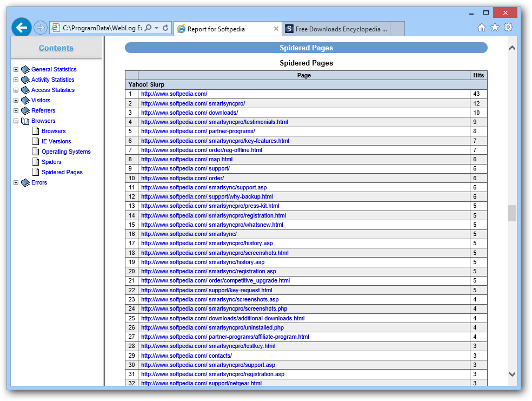Image resolution: width=532 pixels, height=401 pixels.
Task: Open the support/why-backup.html link
Action: pyautogui.click(x=207, y=196)
